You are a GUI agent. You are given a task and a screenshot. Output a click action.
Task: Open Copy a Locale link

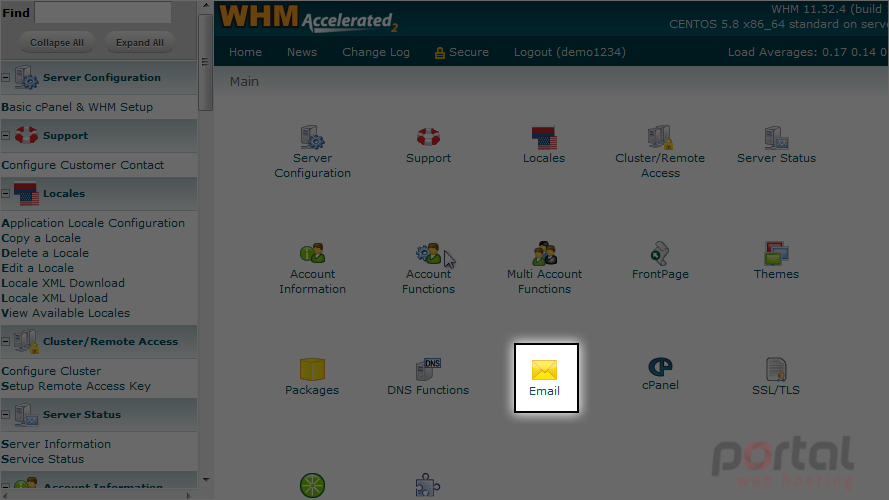pos(41,238)
